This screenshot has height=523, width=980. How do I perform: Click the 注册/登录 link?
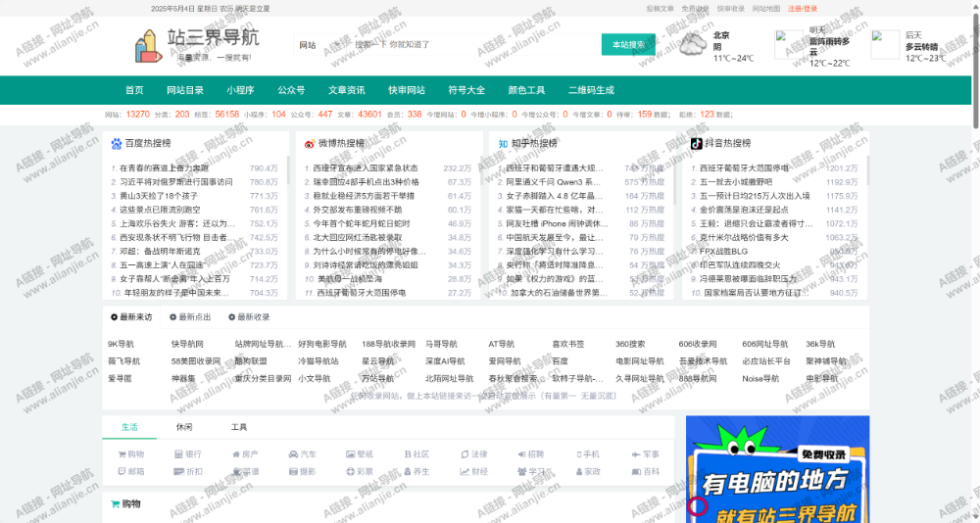pyautogui.click(x=803, y=9)
